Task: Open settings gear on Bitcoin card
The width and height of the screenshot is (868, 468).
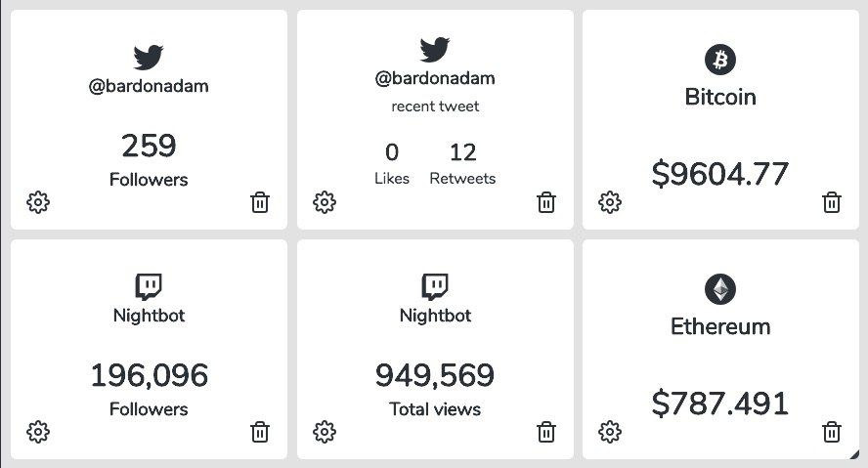Action: (610, 202)
